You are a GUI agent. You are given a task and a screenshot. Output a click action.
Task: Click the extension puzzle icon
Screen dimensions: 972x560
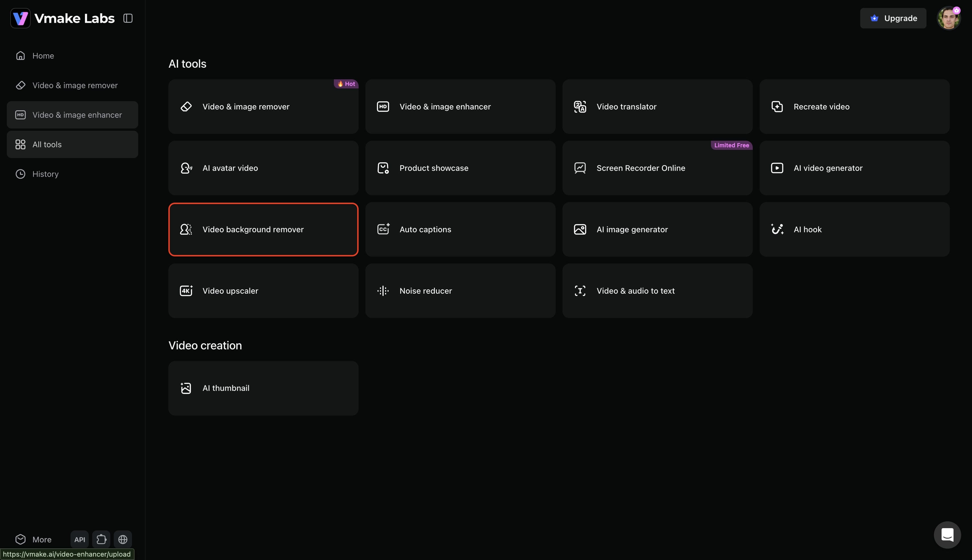101,539
